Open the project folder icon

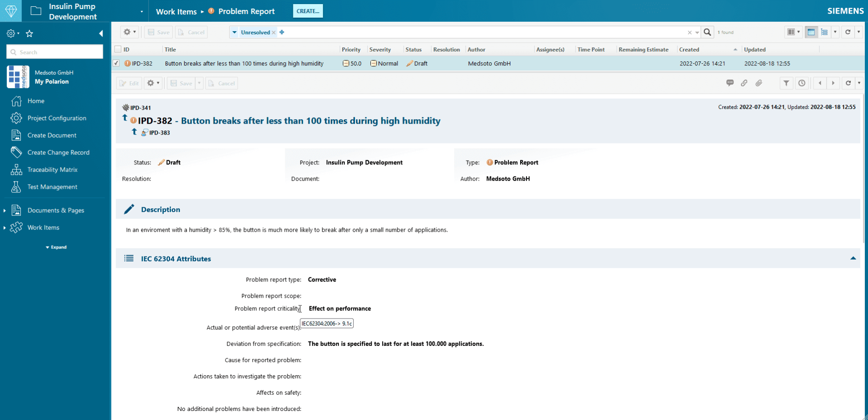click(36, 11)
